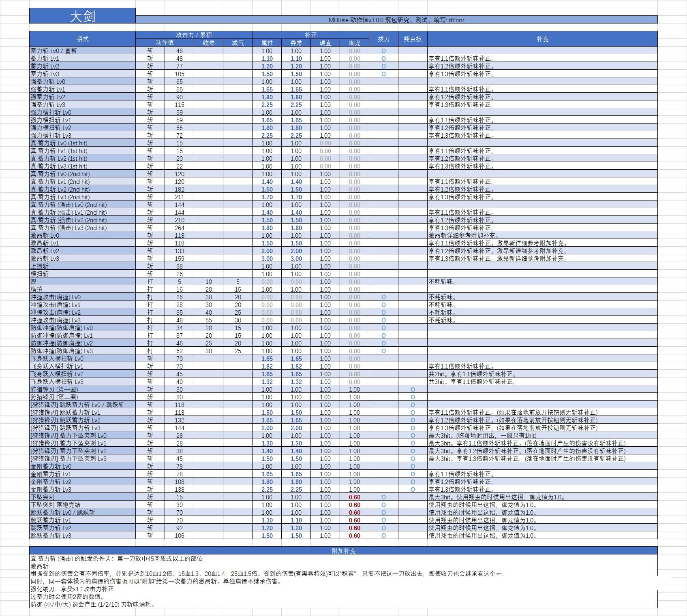
Task: Click the 御龙 sub-header cell
Action: 354,43
